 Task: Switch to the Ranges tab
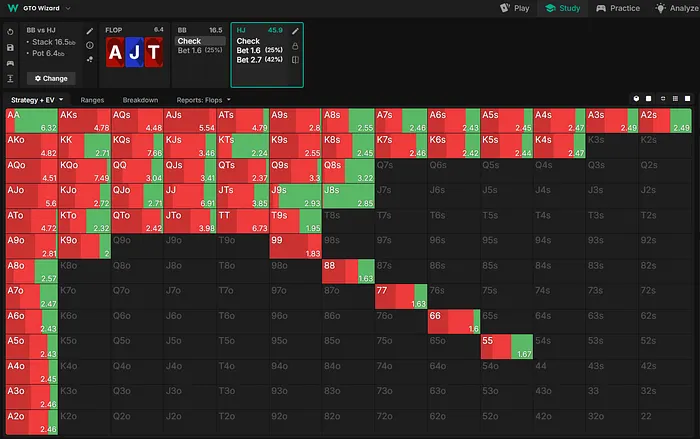(92, 100)
